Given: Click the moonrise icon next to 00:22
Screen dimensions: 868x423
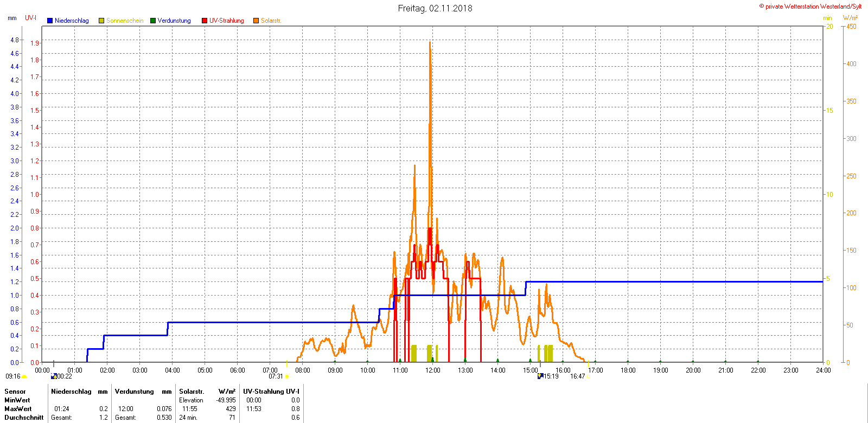Looking at the screenshot, I should pyautogui.click(x=54, y=376).
